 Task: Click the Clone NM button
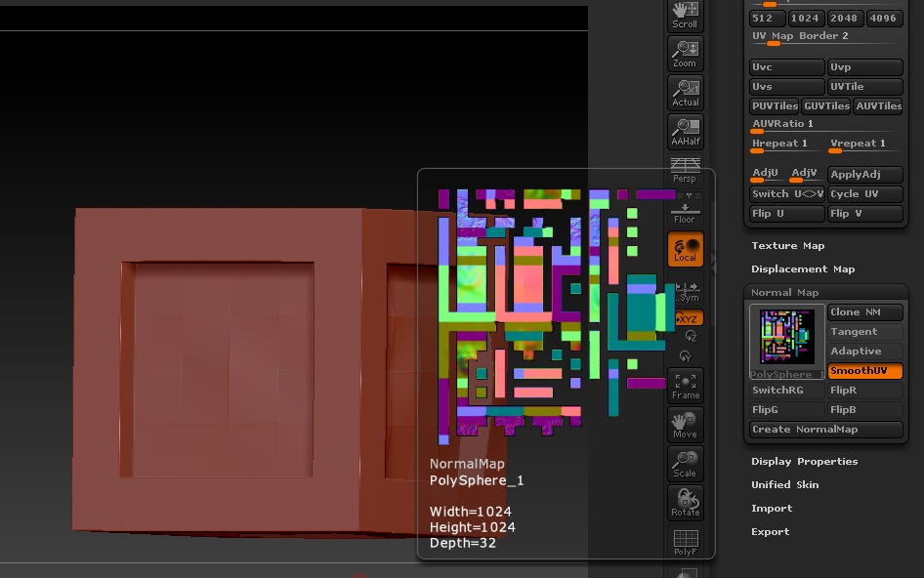pyautogui.click(x=865, y=312)
